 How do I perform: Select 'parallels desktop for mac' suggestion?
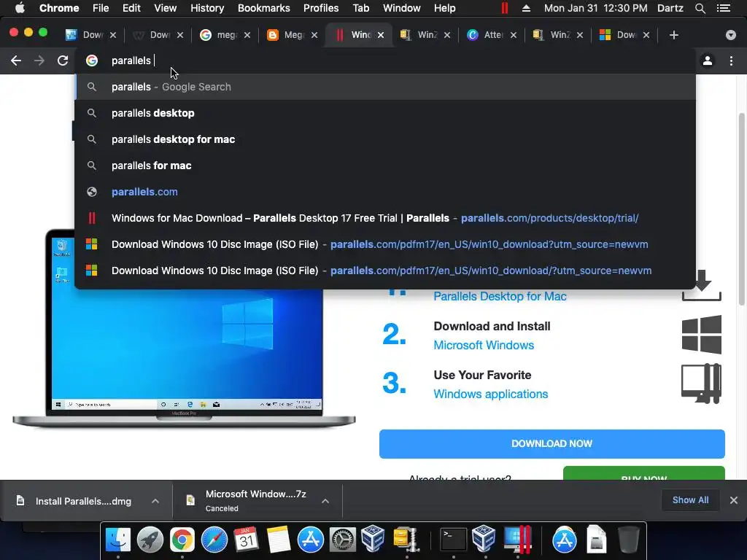pyautogui.click(x=385, y=139)
